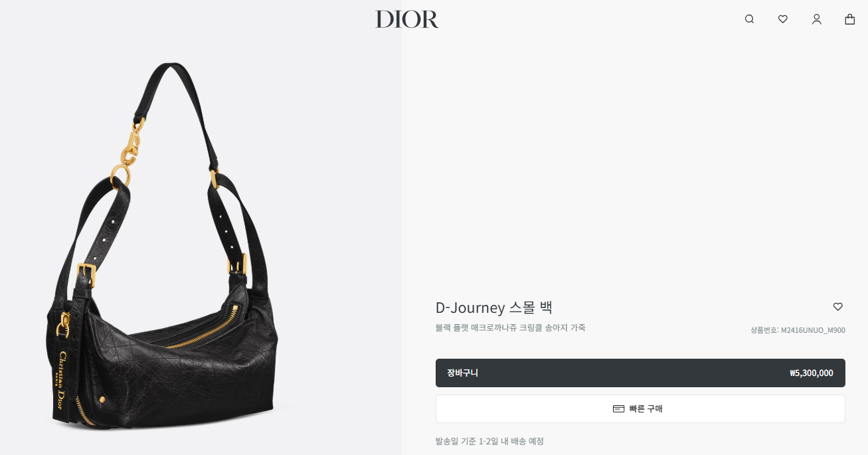The image size is (868, 455).
Task: Click the 발송일 기준 1-2일 shipping notice
Action: click(x=489, y=441)
